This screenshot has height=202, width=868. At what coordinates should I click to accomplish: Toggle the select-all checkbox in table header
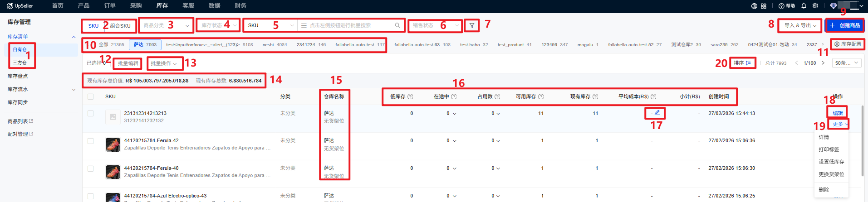91,96
